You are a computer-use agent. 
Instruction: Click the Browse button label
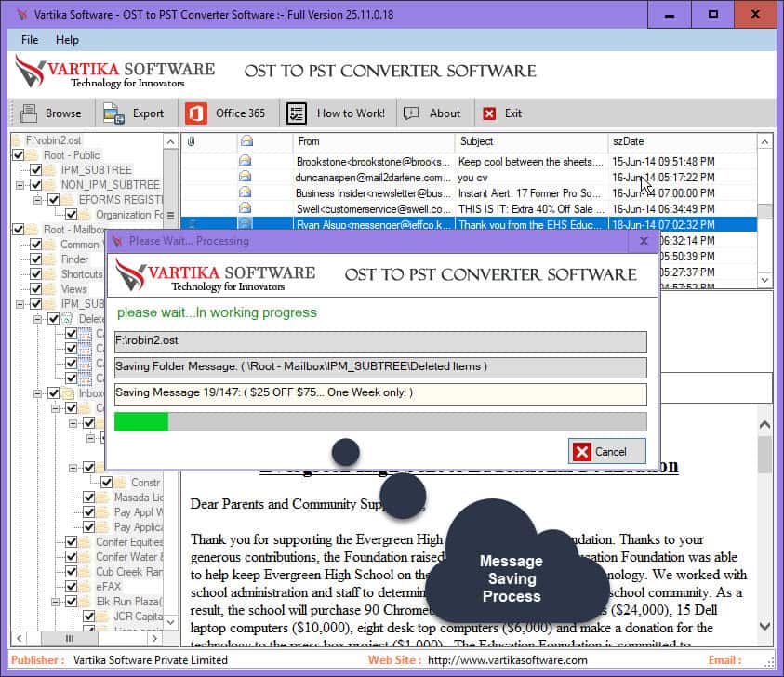[x=63, y=113]
